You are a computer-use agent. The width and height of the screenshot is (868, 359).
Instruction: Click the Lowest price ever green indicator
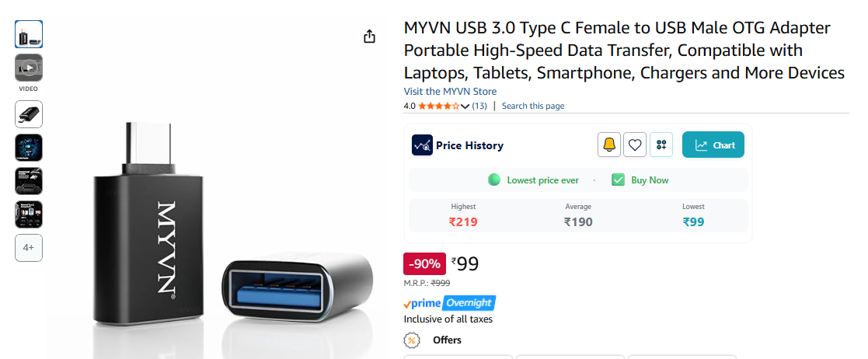pyautogui.click(x=493, y=180)
